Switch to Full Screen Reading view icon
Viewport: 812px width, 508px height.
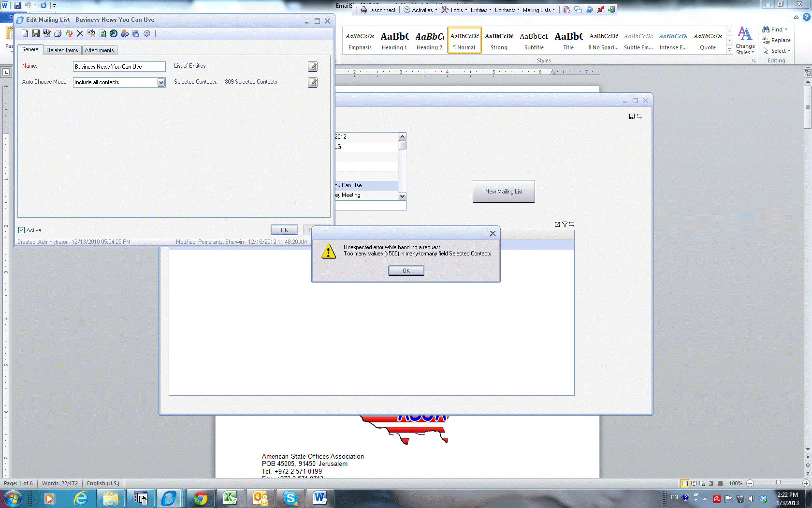[x=694, y=483]
